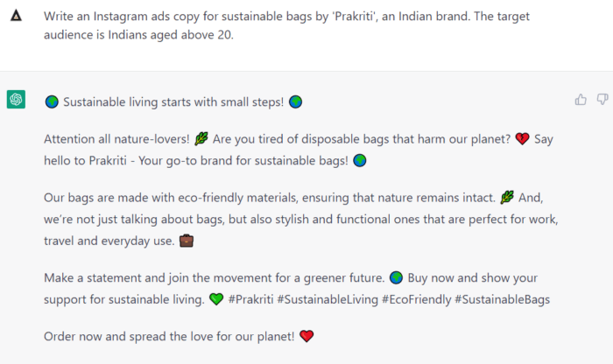The height and width of the screenshot is (364, 613).
Task: Click the globe emoji after 'small steps!'
Action: coord(295,102)
